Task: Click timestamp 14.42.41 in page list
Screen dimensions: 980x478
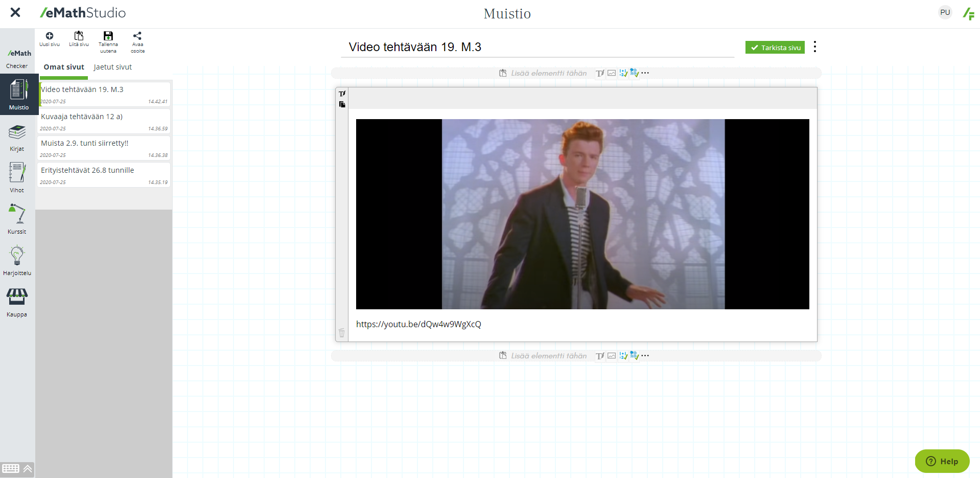Action: (x=158, y=102)
